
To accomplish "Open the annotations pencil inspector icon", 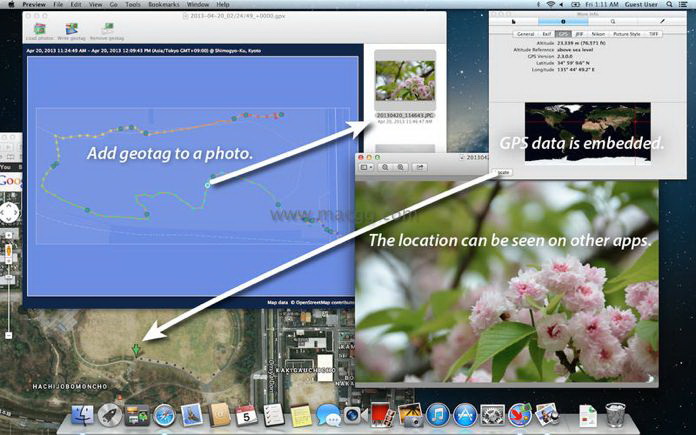I will point(661,20).
